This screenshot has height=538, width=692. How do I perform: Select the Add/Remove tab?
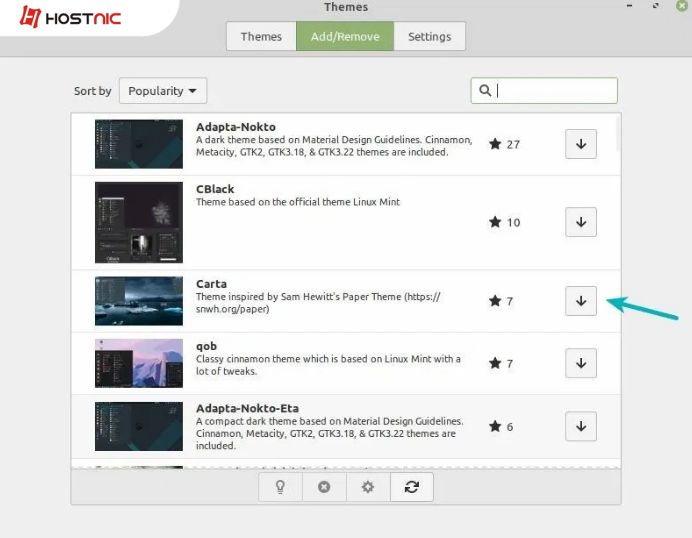pyautogui.click(x=345, y=36)
